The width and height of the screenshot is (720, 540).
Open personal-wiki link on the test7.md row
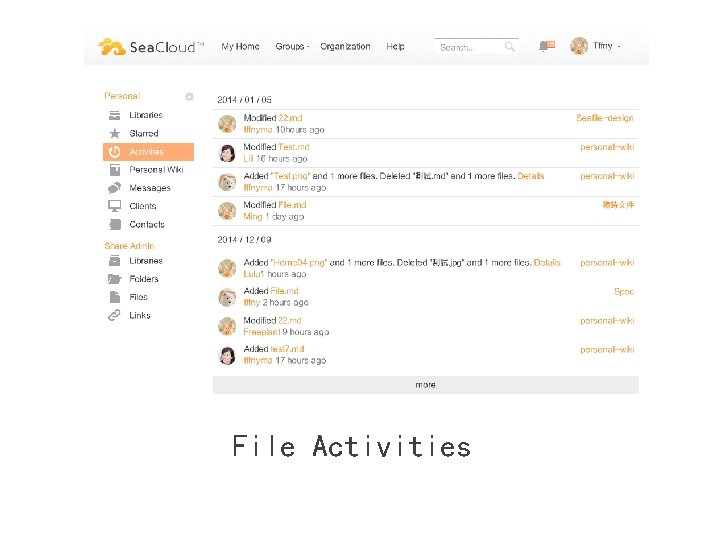tap(607, 350)
